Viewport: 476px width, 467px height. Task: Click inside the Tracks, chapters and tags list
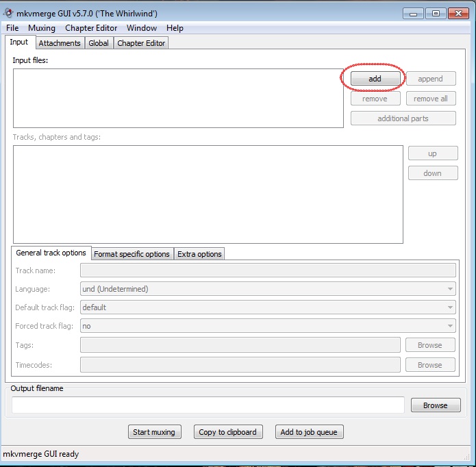click(208, 194)
